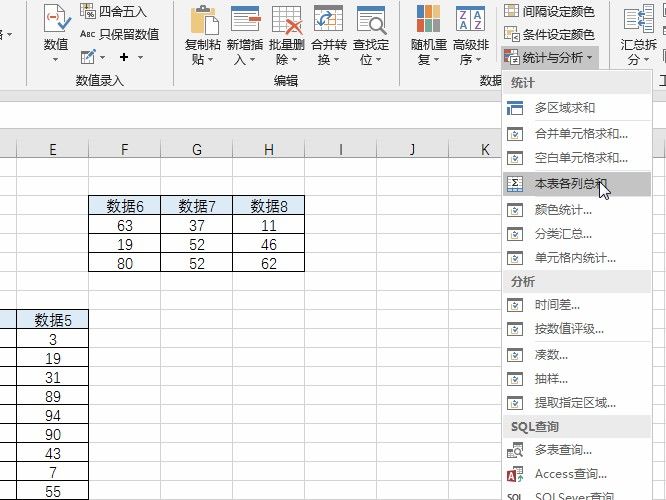Click the sigma icon beside 本表各列总和
666x500 pixels.
(515, 184)
